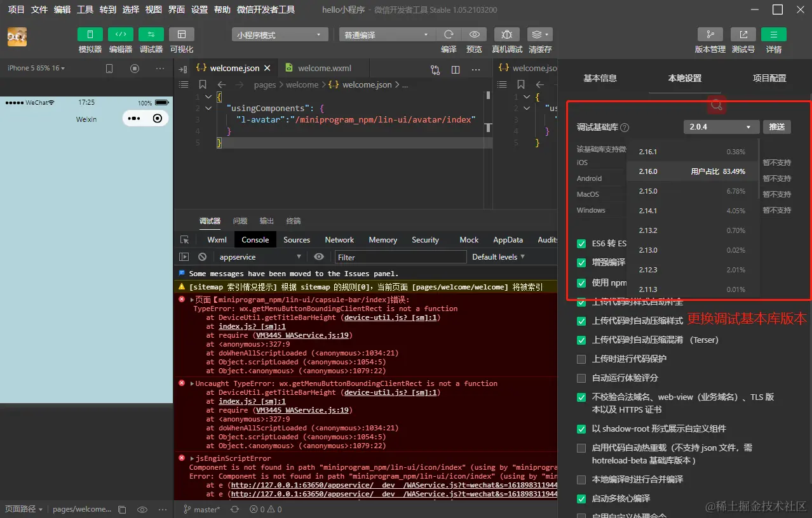Click the 编译 compile refresh icon
Image resolution: width=812 pixels, height=518 pixels.
pos(449,34)
